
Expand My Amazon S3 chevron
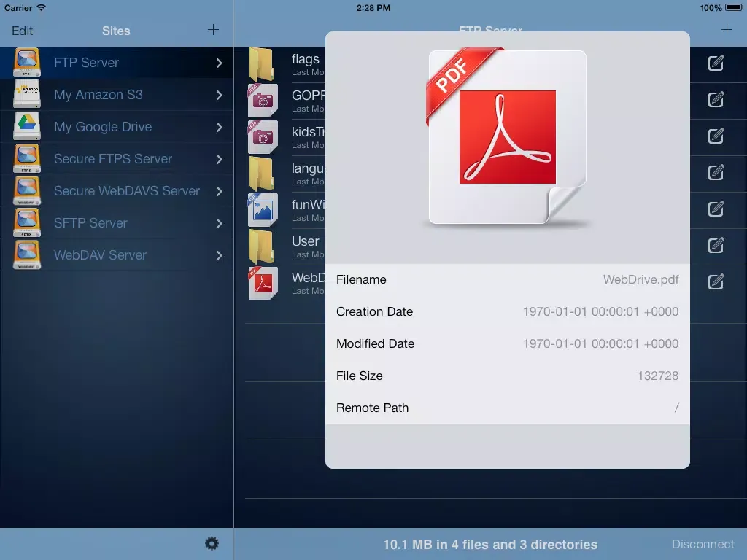pos(219,95)
